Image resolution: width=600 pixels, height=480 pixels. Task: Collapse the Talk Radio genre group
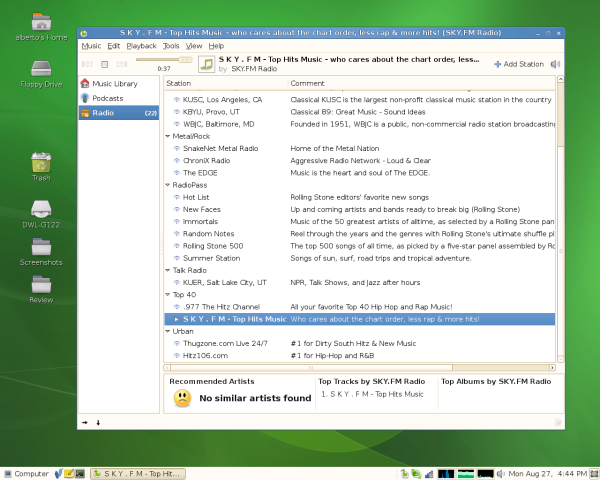168,270
